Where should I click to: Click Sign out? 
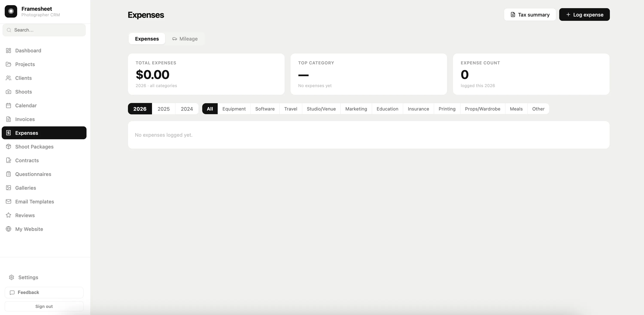click(44, 306)
